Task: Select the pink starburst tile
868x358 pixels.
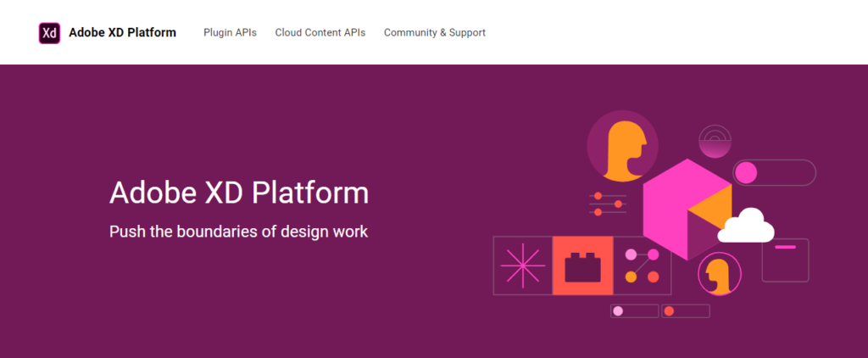Action: pyautogui.click(x=522, y=266)
